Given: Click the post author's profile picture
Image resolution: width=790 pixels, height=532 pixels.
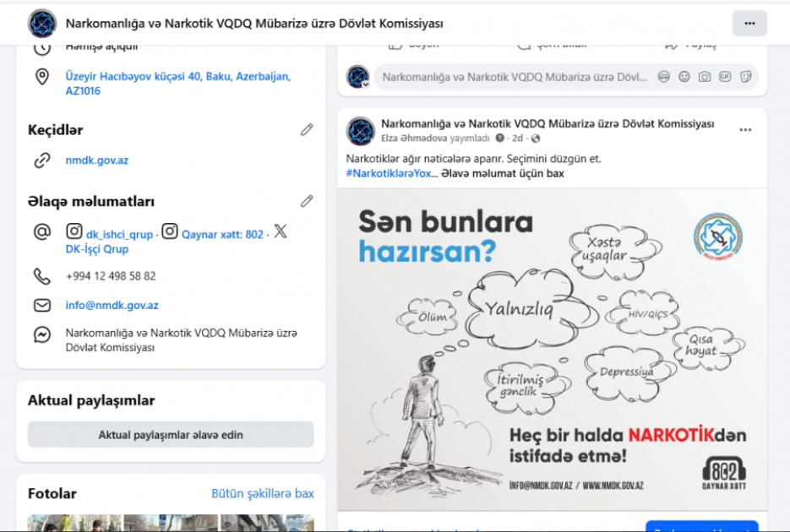Looking at the screenshot, I should pyautogui.click(x=361, y=131).
